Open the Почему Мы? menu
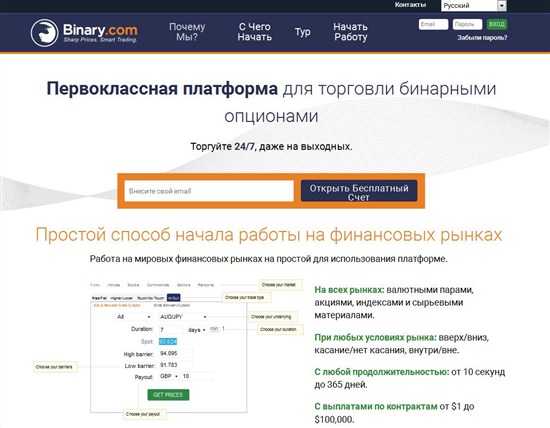The image size is (550, 428). (187, 32)
